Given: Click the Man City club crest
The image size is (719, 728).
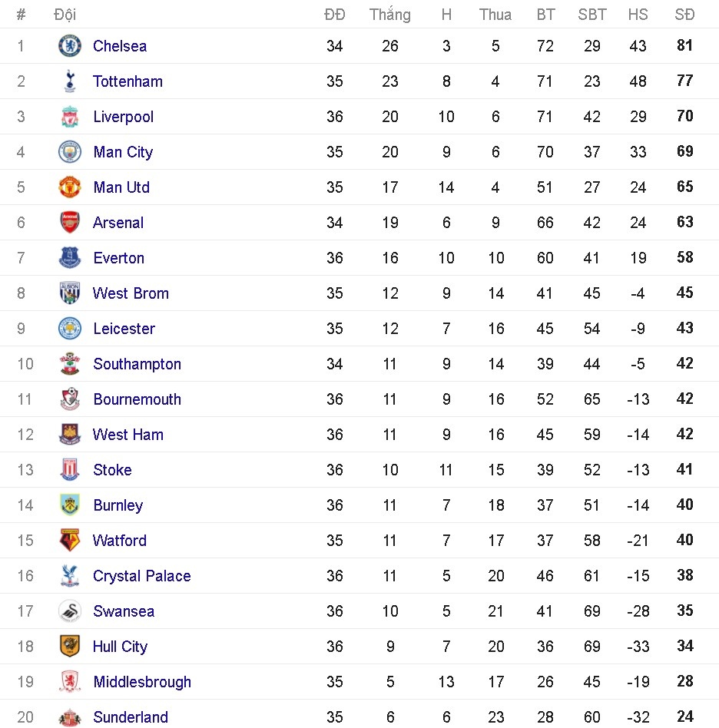Looking at the screenshot, I should tap(70, 152).
